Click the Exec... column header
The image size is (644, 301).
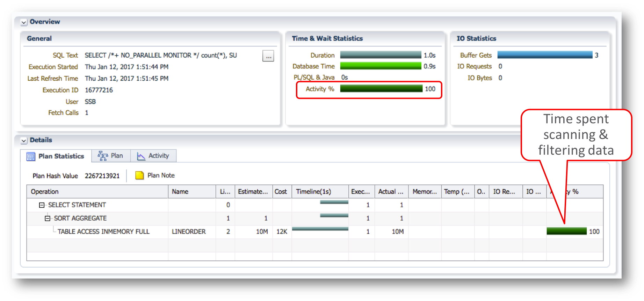pos(362,192)
